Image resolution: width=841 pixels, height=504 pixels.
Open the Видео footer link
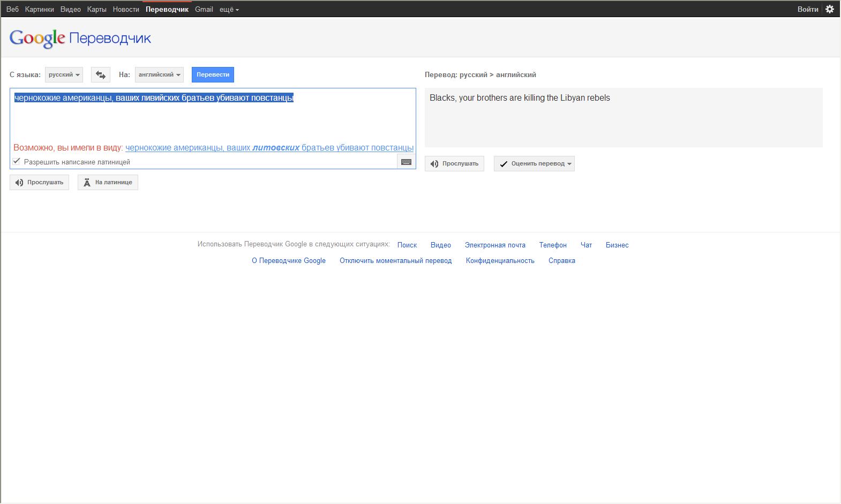[x=441, y=245]
